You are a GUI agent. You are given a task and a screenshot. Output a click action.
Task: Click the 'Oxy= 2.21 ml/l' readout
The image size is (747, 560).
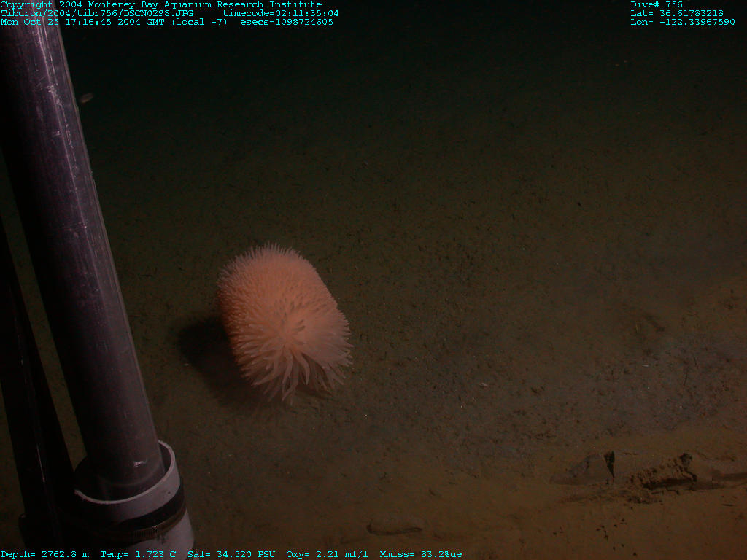point(328,554)
